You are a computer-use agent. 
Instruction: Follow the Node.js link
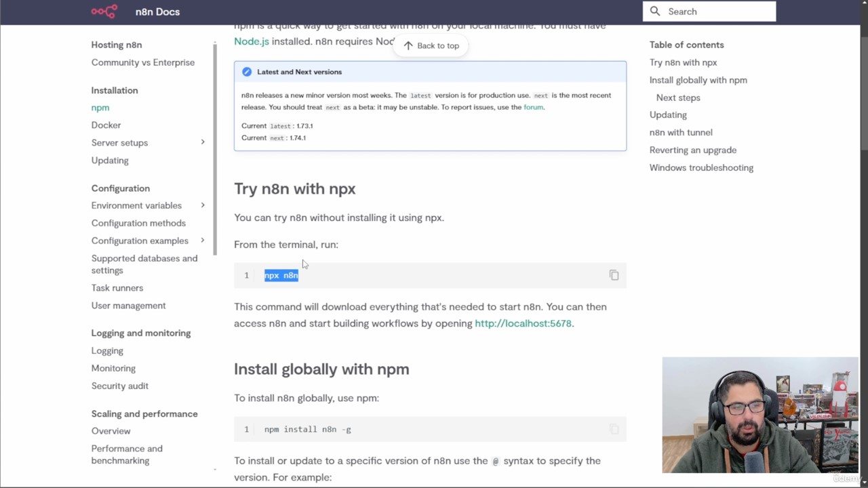click(x=252, y=41)
